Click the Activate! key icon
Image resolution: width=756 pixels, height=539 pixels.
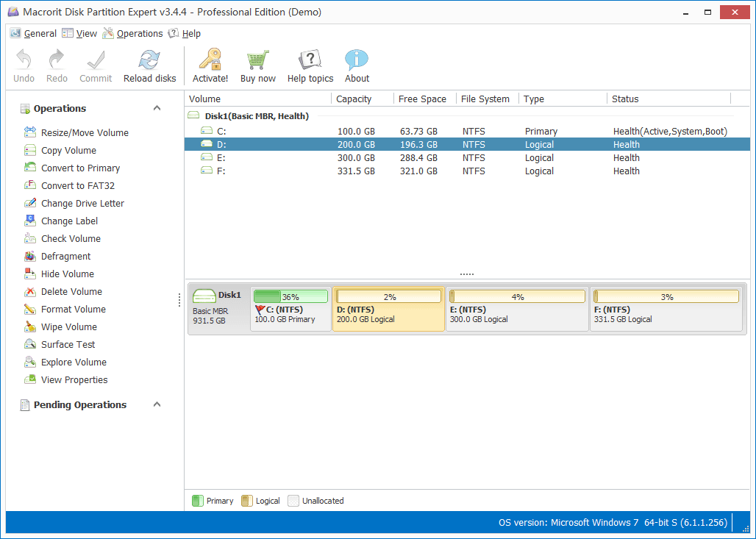click(x=210, y=60)
